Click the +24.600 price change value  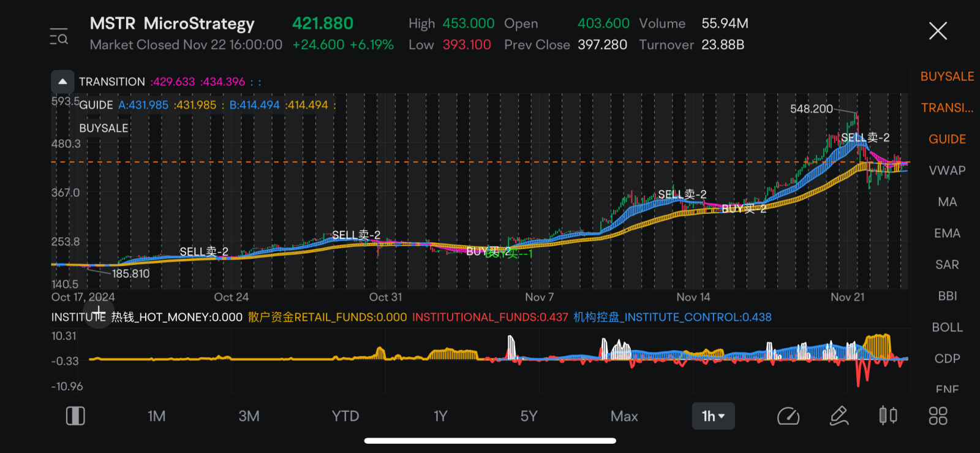pos(318,45)
